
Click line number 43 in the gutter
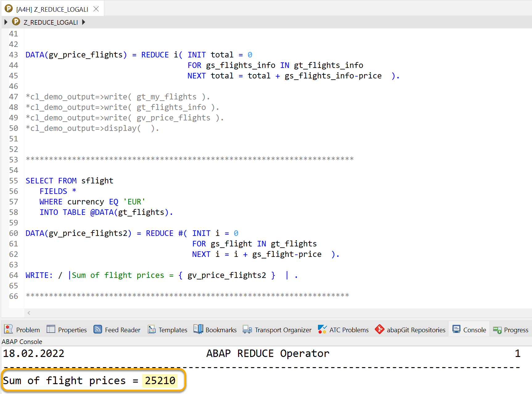(x=14, y=55)
